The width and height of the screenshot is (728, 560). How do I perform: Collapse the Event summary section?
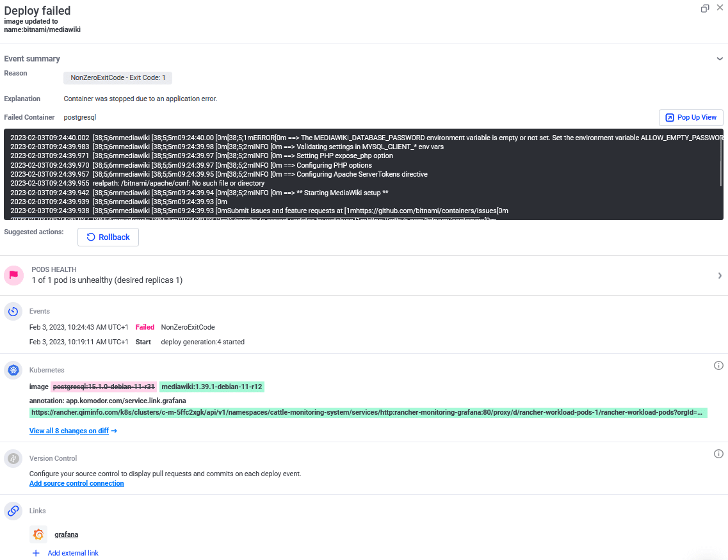[x=720, y=58]
